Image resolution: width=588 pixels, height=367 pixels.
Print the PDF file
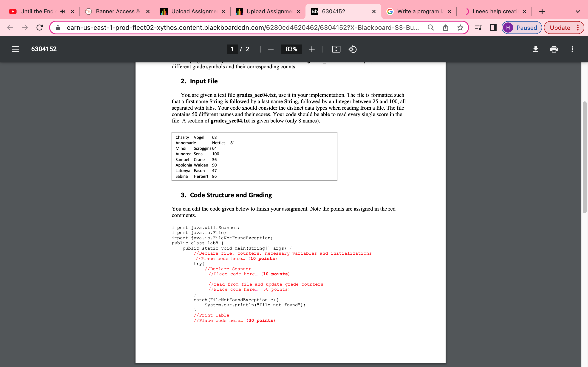[x=554, y=49]
